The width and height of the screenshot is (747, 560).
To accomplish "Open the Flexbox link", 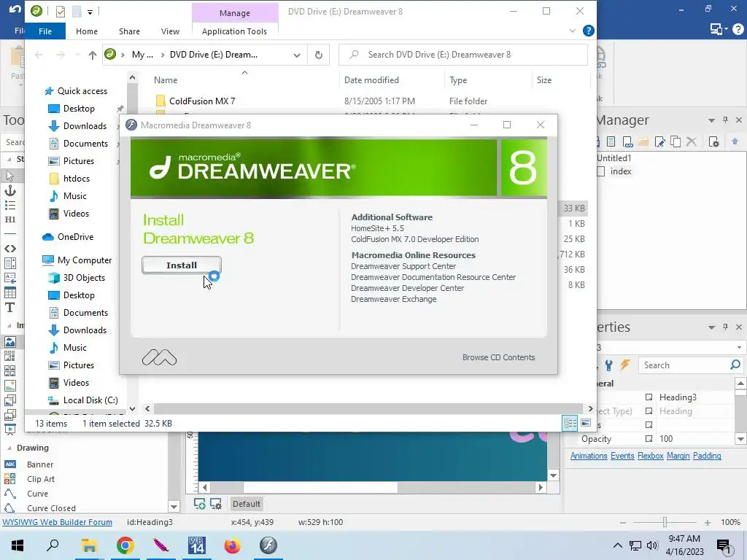I will [x=650, y=456].
